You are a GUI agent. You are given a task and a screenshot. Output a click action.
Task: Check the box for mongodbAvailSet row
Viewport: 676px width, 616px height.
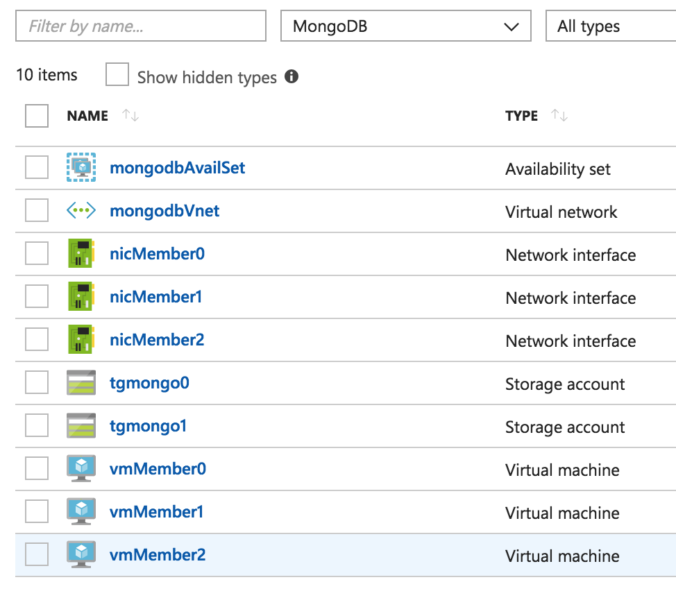pos(37,167)
